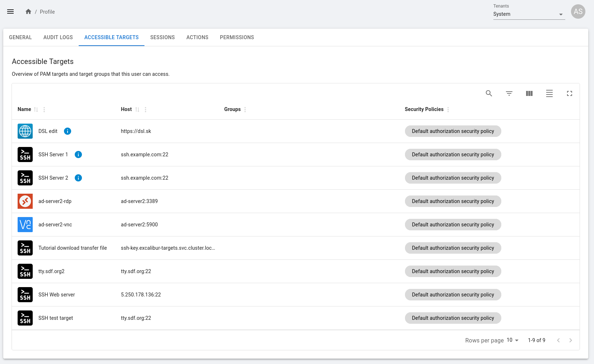Switch to the Audit Logs tab
The height and width of the screenshot is (364, 594).
58,37
